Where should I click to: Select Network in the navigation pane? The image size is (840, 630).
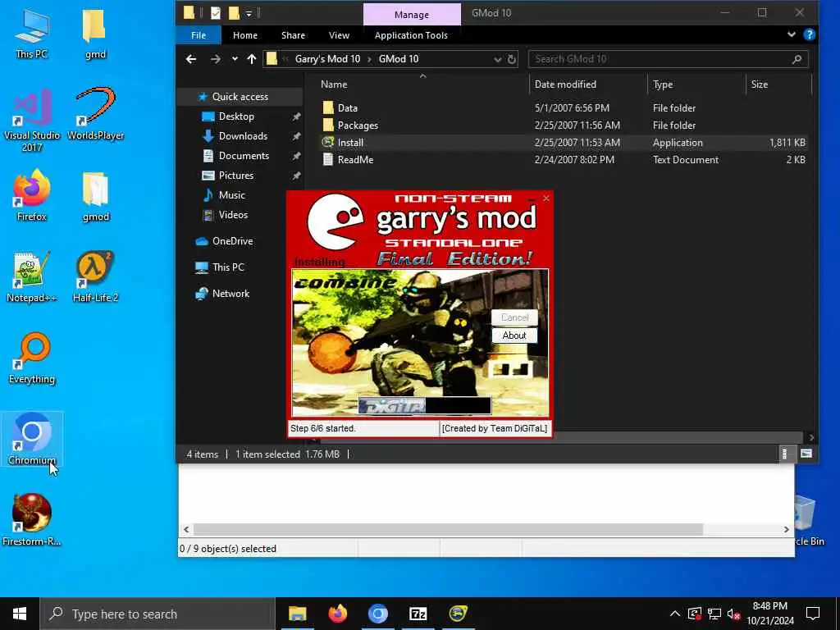tap(231, 294)
